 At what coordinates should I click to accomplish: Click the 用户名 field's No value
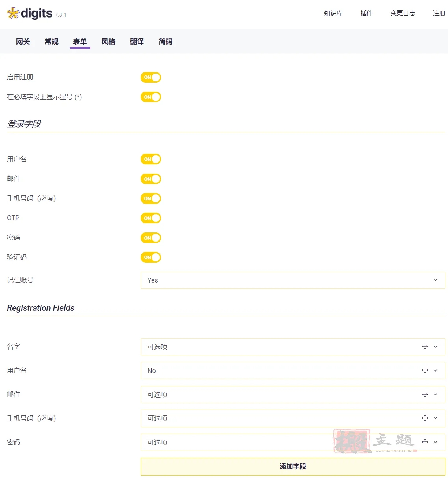click(x=152, y=370)
